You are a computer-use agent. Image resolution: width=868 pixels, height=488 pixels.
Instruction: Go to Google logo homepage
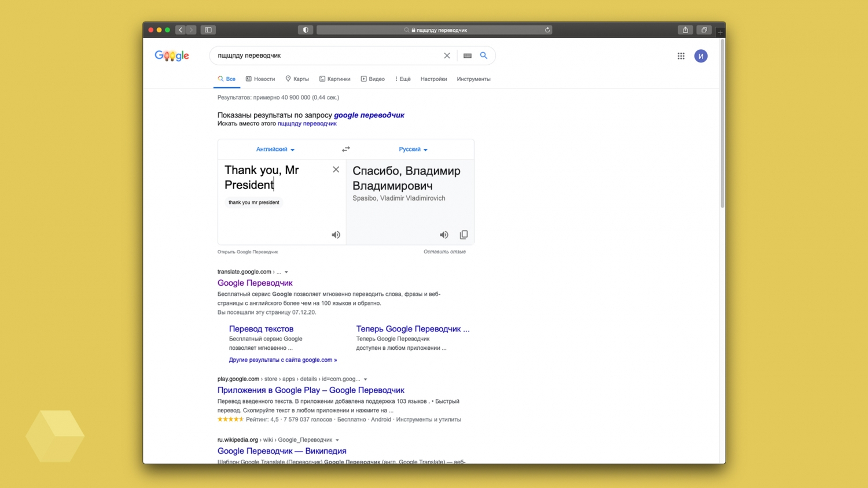click(172, 56)
